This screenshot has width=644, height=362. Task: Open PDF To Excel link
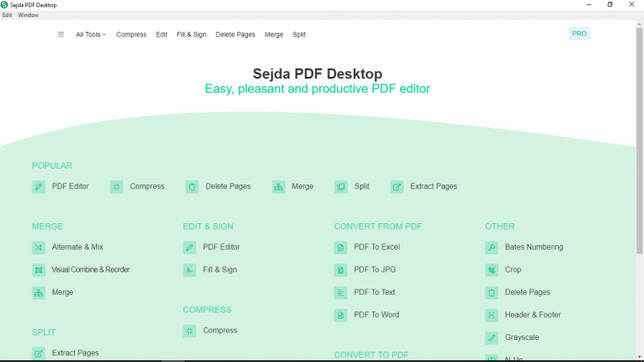[x=377, y=247]
